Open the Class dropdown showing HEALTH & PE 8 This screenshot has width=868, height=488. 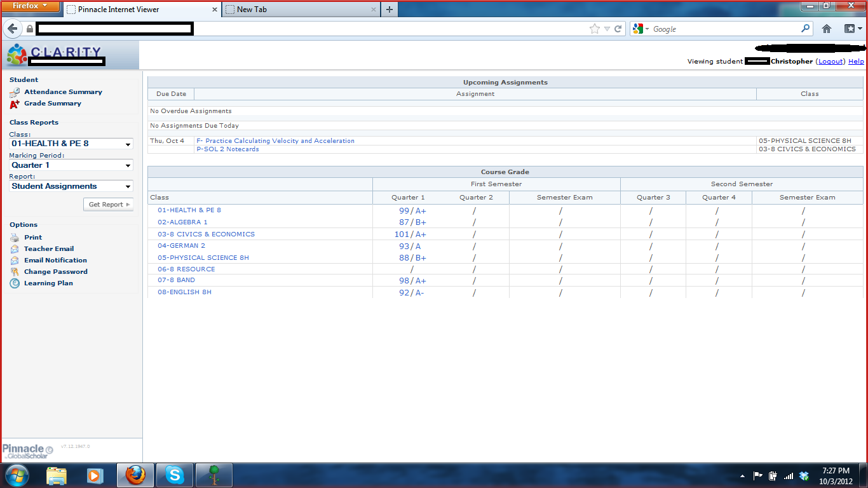[x=71, y=144]
